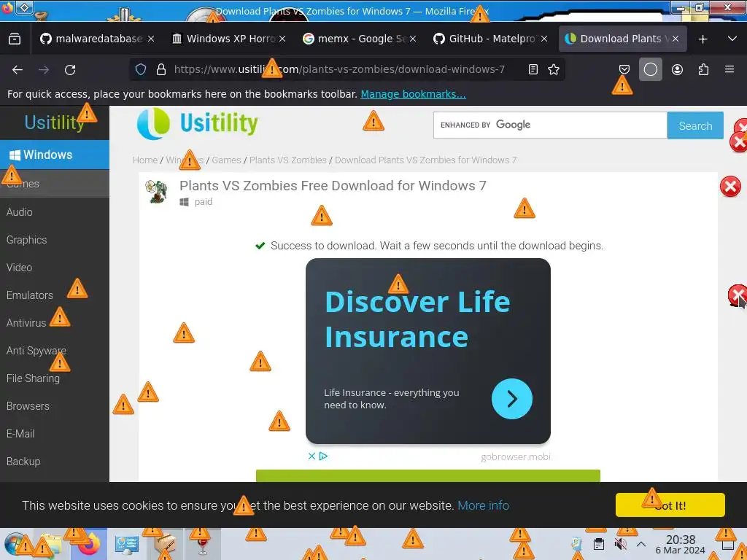This screenshot has width=747, height=560.
Task: Click the large green Usitility header logo
Action: 197,123
